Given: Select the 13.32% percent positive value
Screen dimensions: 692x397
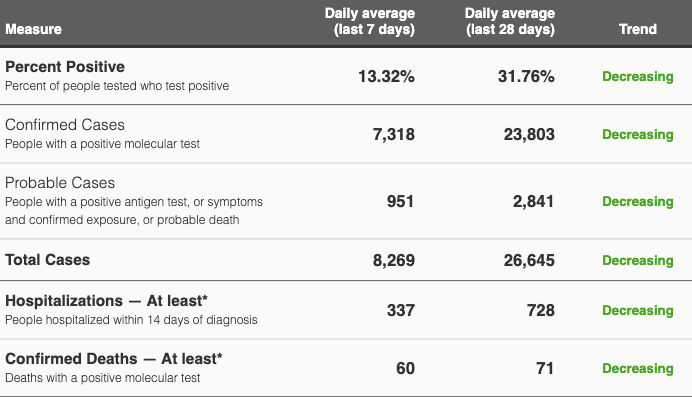Looking at the screenshot, I should tap(386, 76).
